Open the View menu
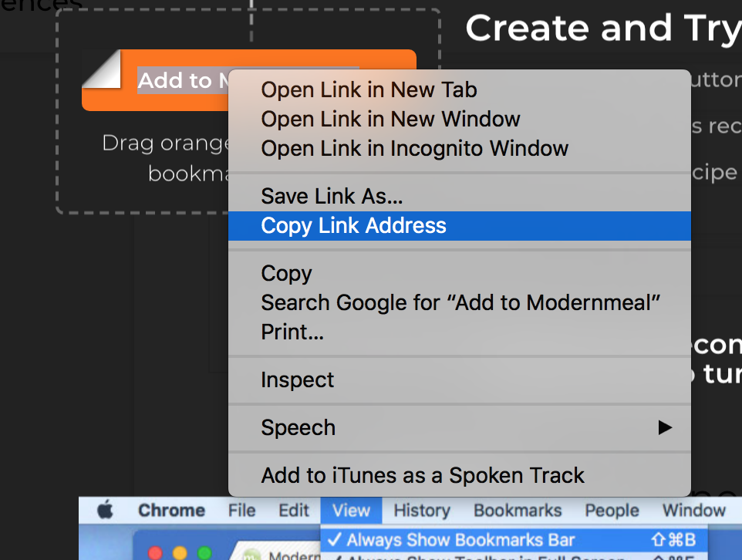The image size is (742, 560). pos(351,511)
